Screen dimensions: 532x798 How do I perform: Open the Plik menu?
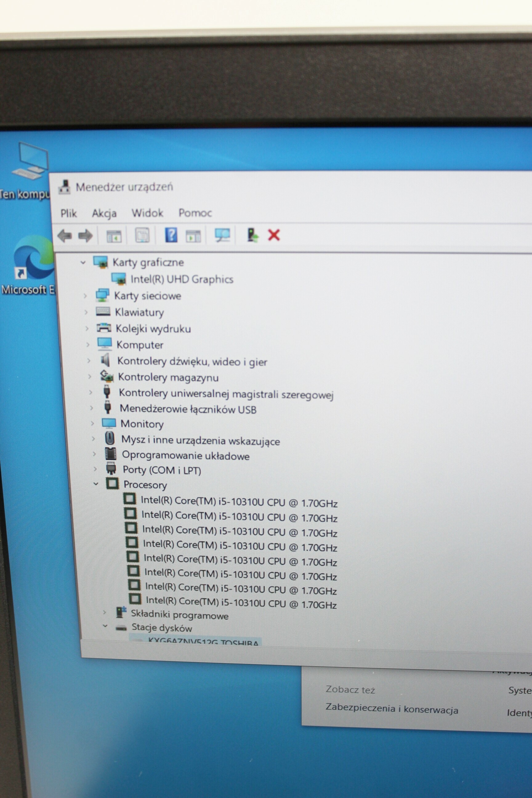[69, 213]
